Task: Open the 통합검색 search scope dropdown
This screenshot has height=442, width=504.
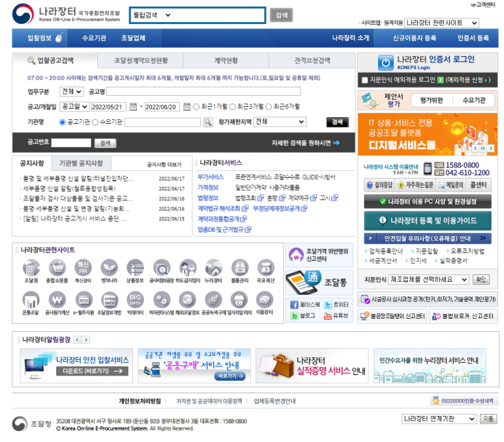Action: [x=152, y=15]
